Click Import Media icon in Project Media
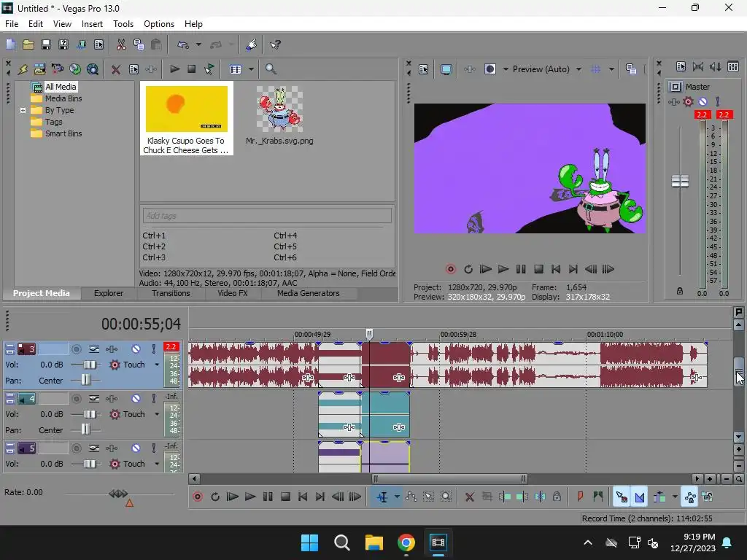 pos(40,69)
